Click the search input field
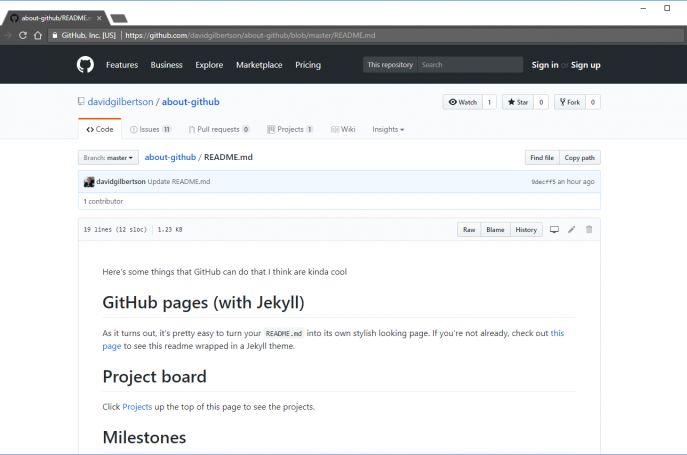Screen dimensions: 687x455 point(470,65)
